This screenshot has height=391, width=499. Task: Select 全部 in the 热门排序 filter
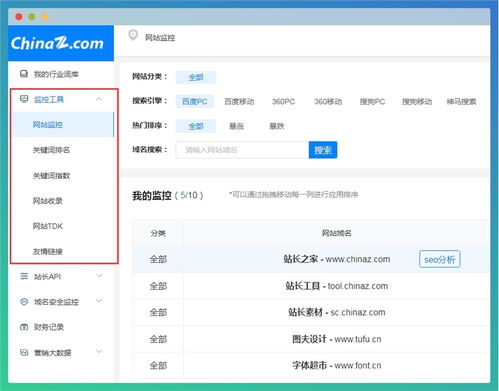[x=196, y=126]
